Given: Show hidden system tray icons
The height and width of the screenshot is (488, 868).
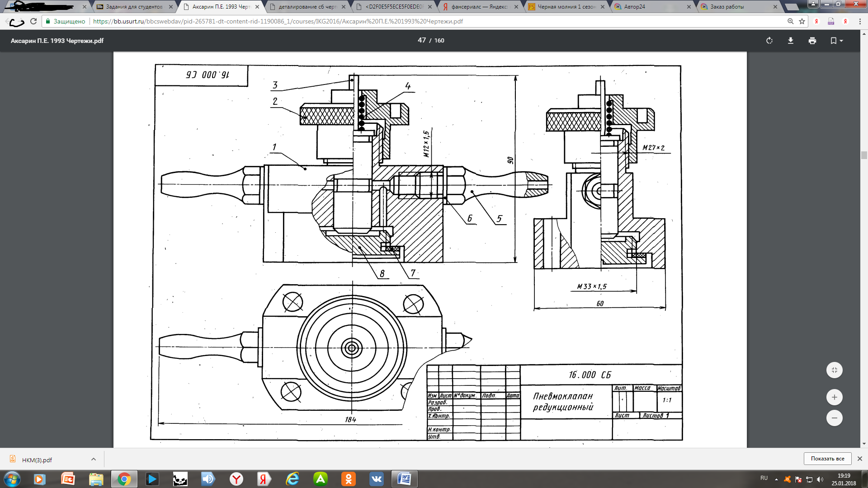Looking at the screenshot, I should [776, 479].
